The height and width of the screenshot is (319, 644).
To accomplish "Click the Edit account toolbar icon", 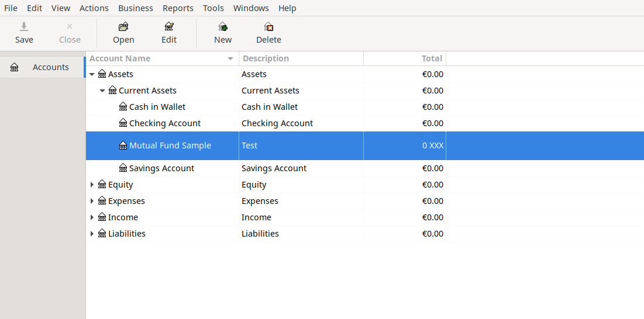I will (169, 27).
